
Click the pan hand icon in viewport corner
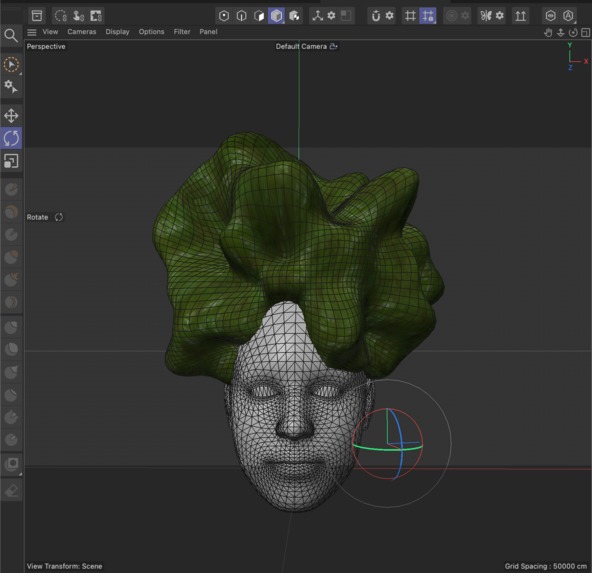tap(548, 33)
